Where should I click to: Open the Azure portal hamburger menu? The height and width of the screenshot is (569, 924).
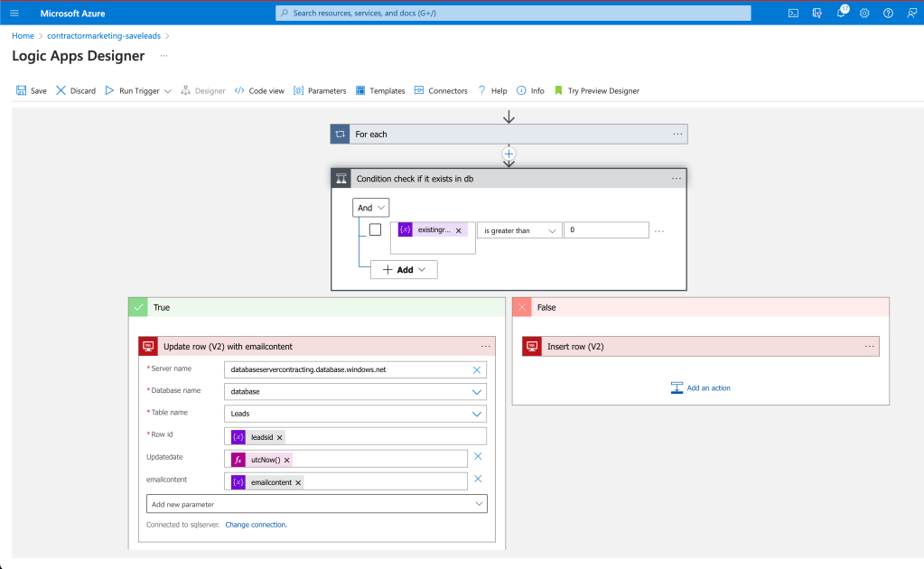point(14,13)
